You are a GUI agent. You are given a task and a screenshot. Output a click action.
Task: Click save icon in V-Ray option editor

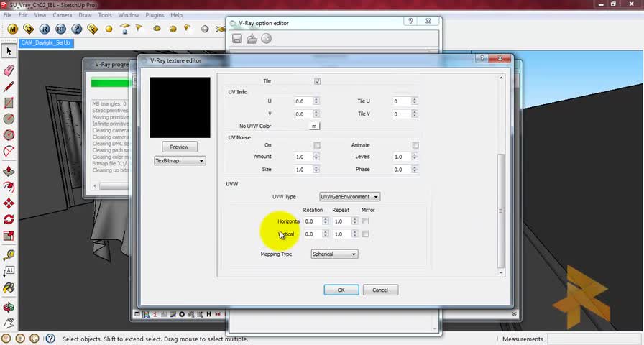click(237, 39)
